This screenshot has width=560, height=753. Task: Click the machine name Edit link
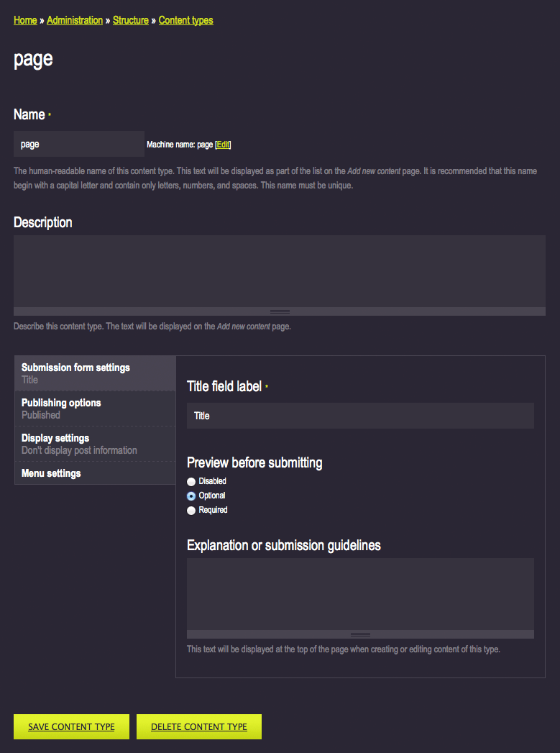coord(223,145)
